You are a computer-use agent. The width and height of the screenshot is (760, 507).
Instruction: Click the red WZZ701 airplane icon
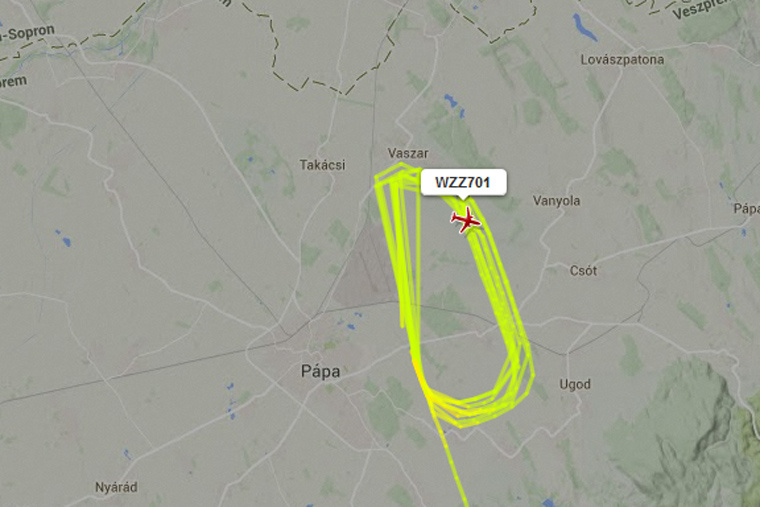[466, 220]
